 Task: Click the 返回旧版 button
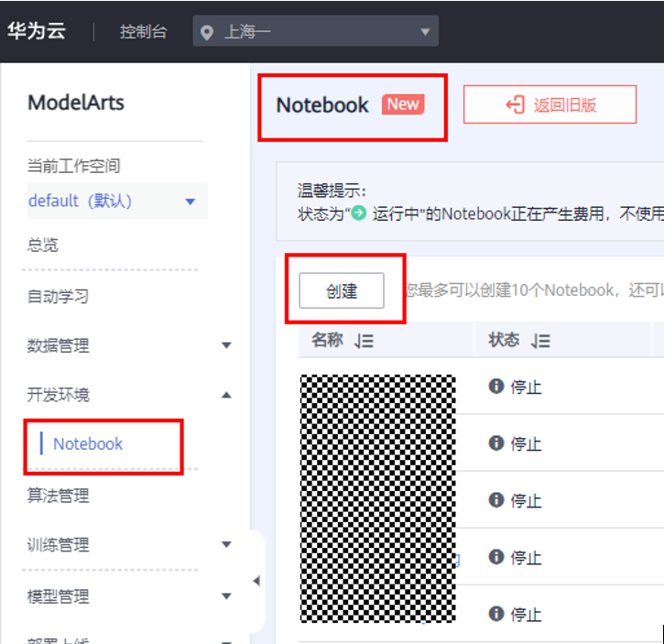click(x=550, y=104)
